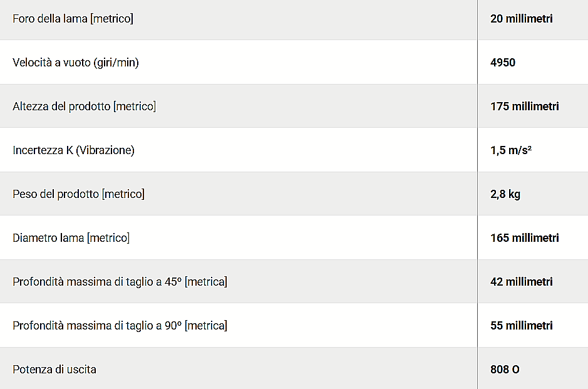Screen dimensions: 588x389
Task: Click the '(Vibrazione)' text in parentheses
Action: tap(105, 150)
